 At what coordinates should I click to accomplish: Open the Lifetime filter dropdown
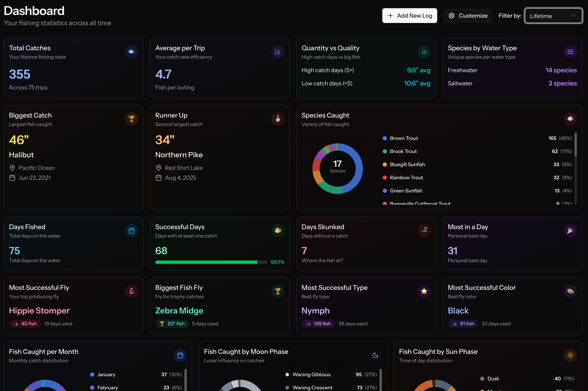click(x=553, y=16)
